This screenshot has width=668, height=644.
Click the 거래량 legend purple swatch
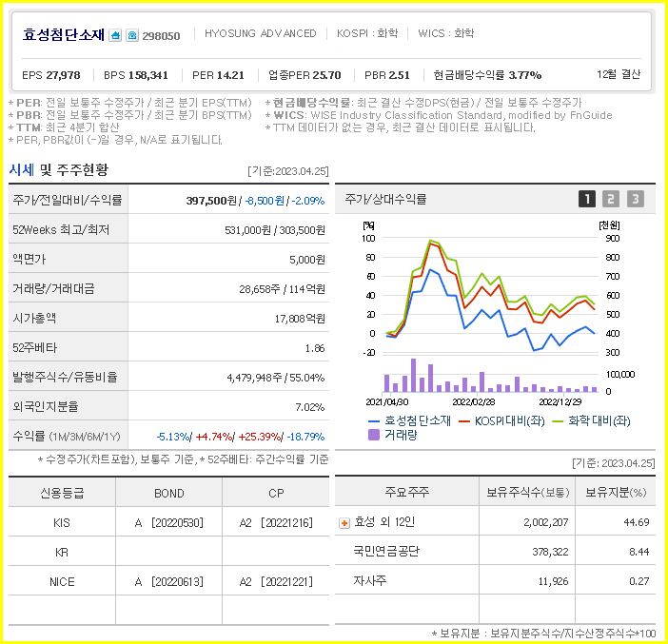coord(374,435)
